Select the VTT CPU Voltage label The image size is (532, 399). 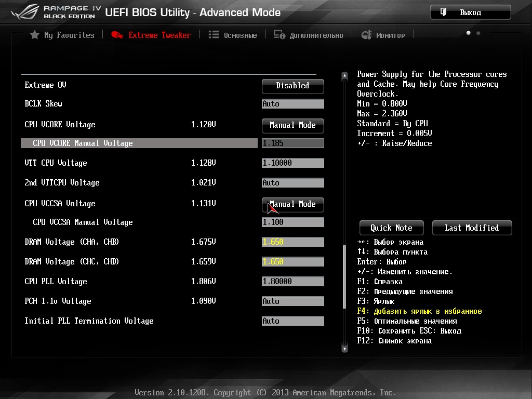coord(56,163)
